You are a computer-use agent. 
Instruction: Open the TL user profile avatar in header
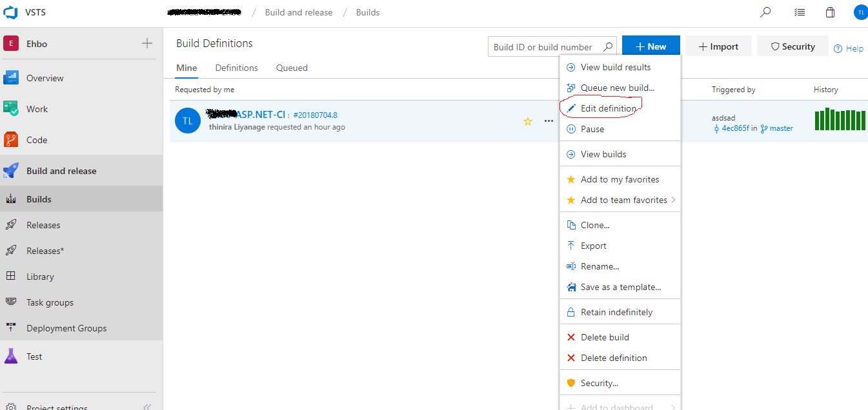point(861,12)
